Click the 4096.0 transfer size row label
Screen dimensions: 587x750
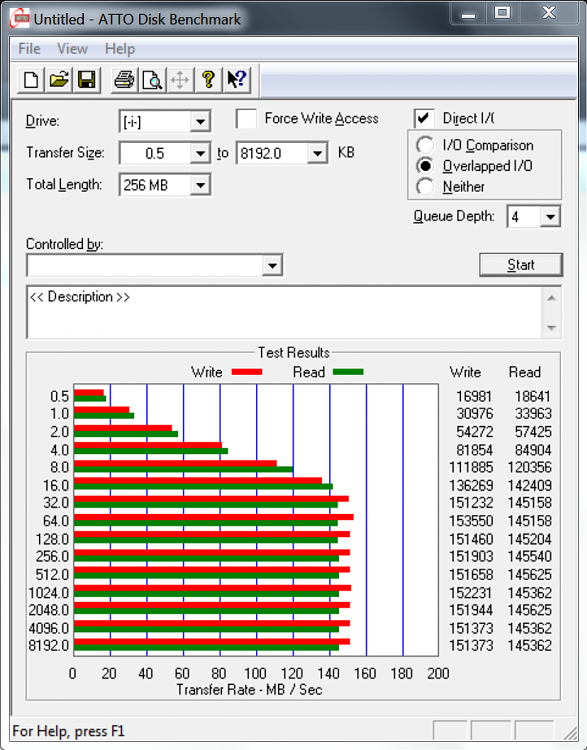click(x=49, y=628)
